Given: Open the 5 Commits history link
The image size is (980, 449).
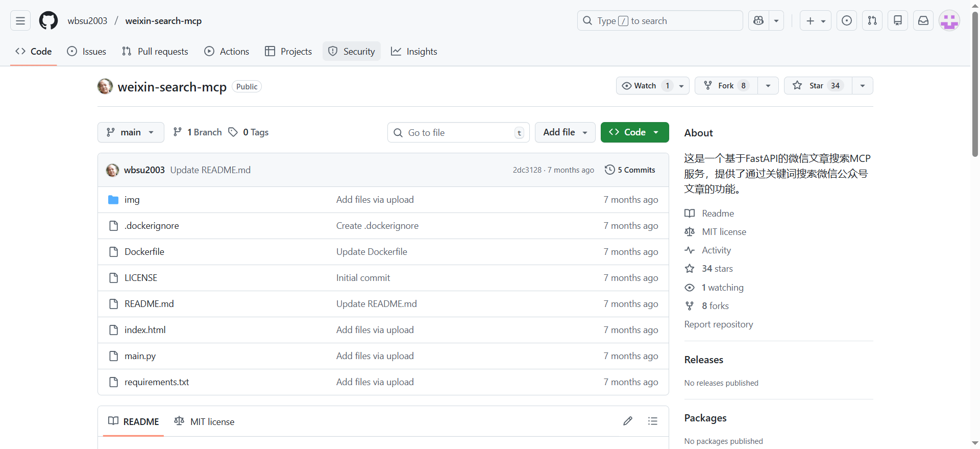Looking at the screenshot, I should coord(630,170).
